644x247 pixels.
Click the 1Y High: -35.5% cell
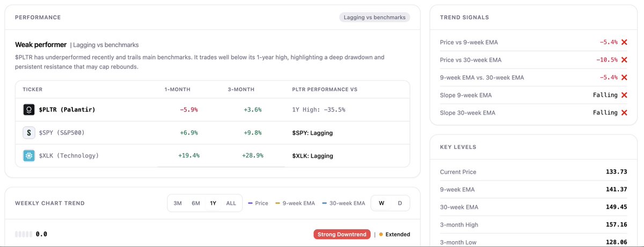click(x=319, y=110)
